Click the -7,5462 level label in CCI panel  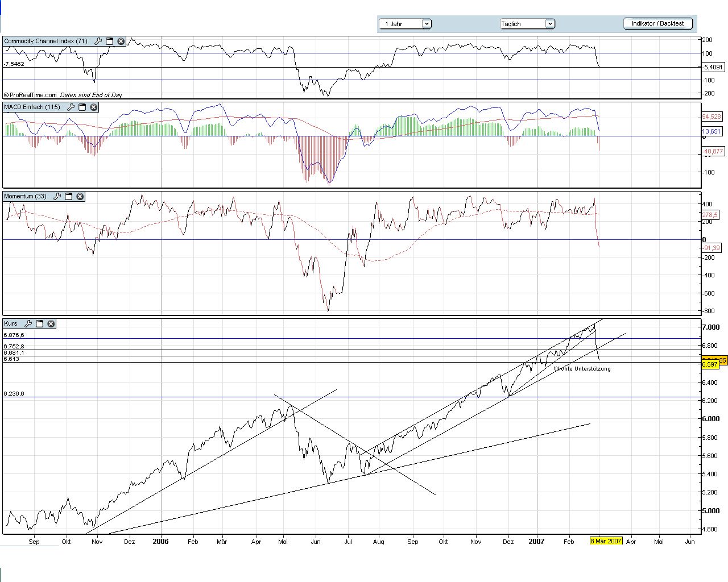(14, 64)
